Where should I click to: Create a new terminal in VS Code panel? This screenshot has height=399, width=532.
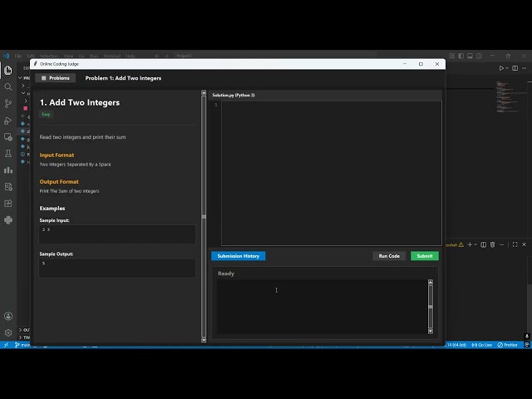click(470, 244)
